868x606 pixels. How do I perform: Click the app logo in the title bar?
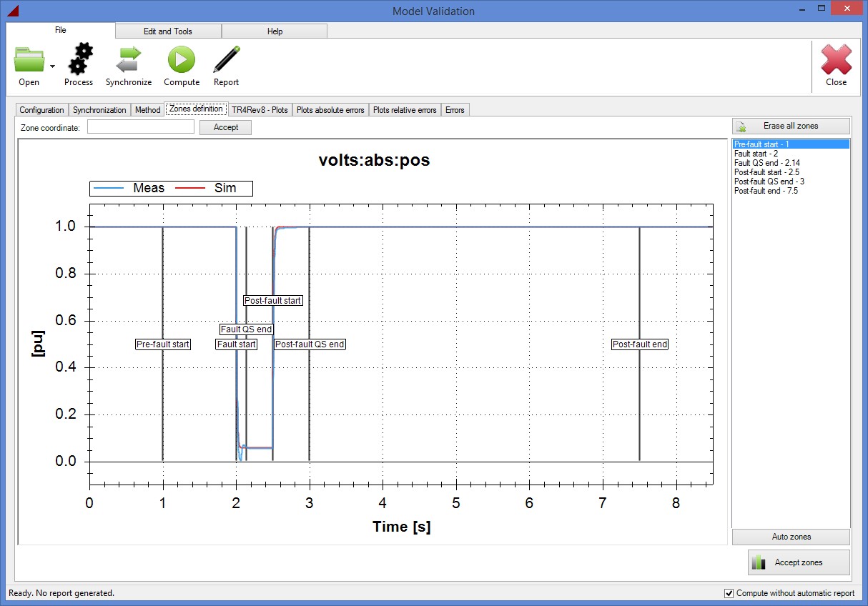(12, 11)
